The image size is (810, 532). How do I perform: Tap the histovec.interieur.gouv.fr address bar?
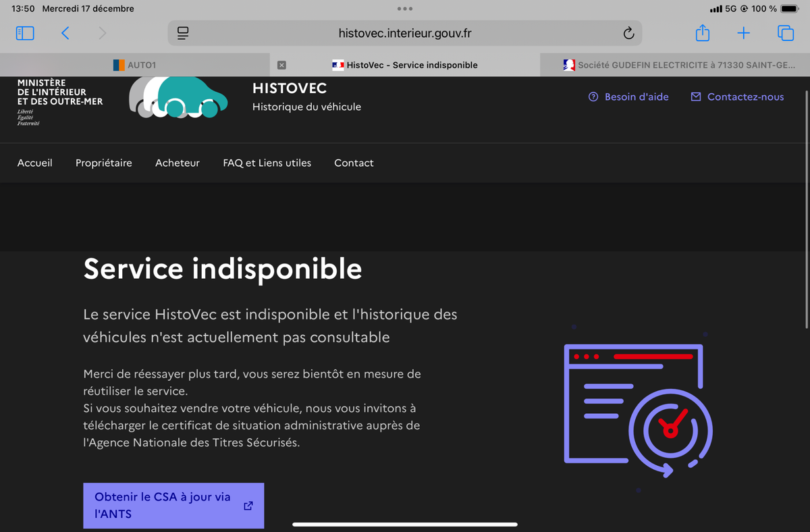click(404, 33)
